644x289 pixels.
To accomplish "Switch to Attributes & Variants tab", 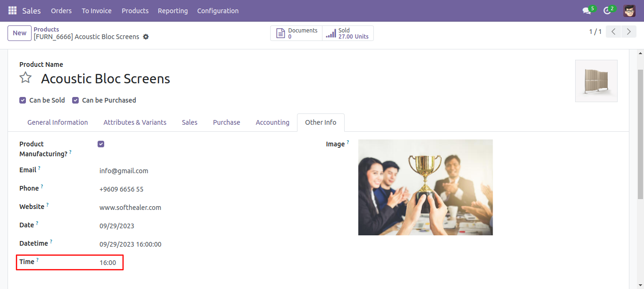I will tap(135, 122).
